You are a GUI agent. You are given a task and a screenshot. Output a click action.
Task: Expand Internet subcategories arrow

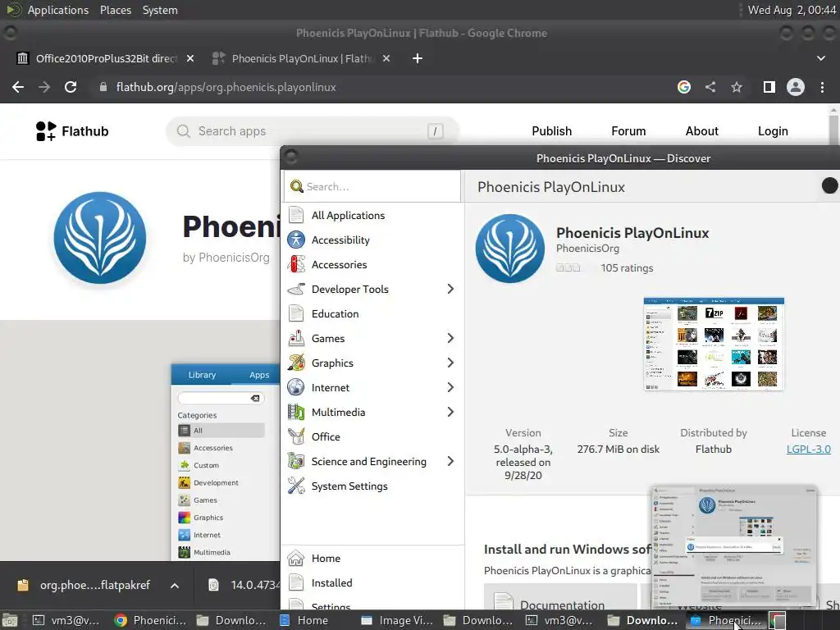coord(450,388)
